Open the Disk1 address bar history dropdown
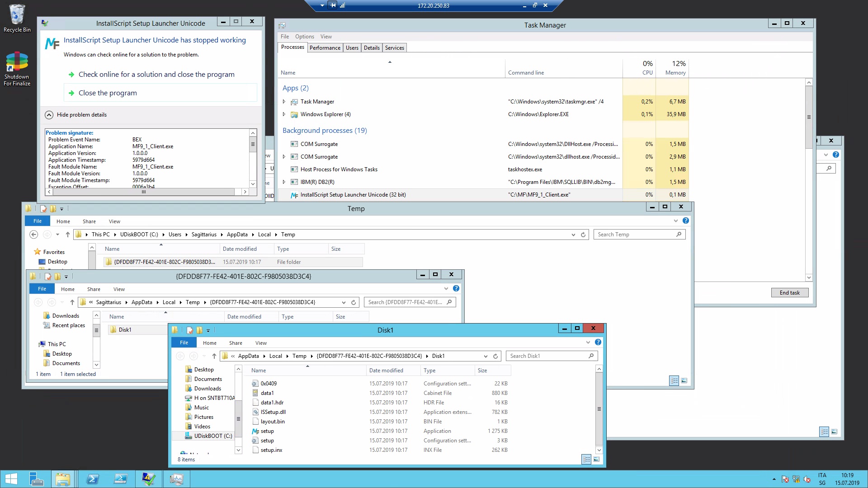The image size is (868, 488). (x=486, y=356)
